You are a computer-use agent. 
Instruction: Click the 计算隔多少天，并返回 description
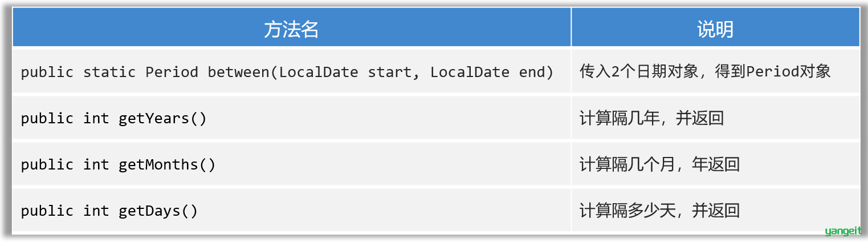pyautogui.click(x=659, y=211)
